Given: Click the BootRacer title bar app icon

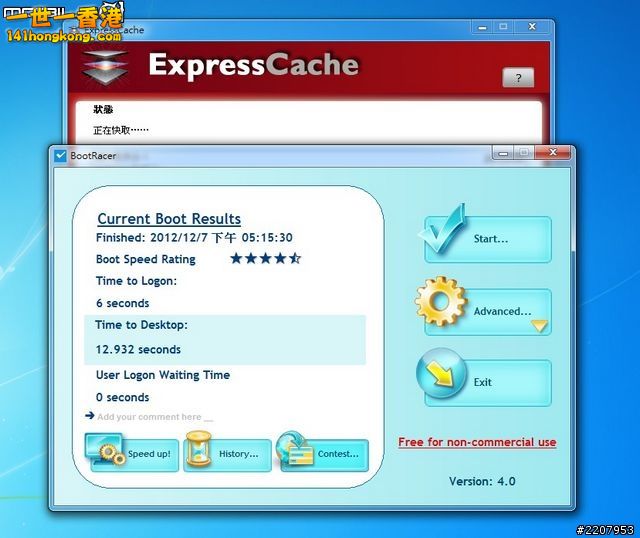Looking at the screenshot, I should click(x=61, y=155).
